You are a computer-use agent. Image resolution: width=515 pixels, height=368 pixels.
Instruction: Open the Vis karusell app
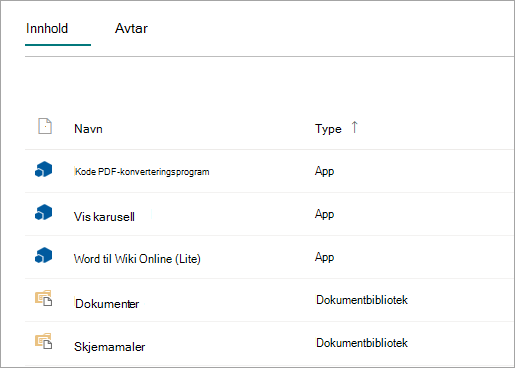(x=104, y=217)
